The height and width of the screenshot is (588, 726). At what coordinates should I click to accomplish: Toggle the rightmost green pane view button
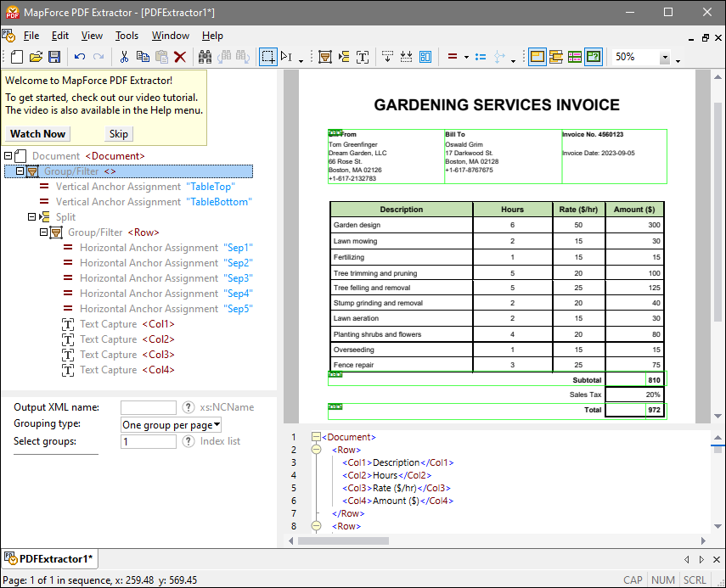pyautogui.click(x=593, y=57)
